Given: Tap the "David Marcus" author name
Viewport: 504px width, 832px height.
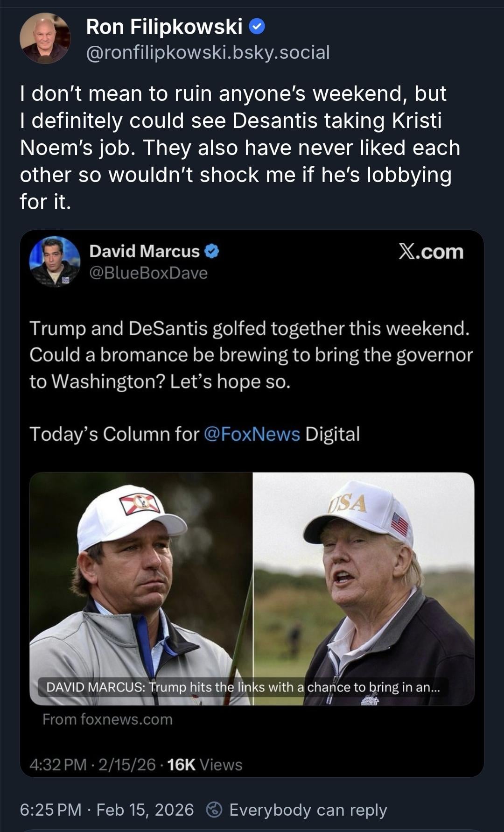Looking at the screenshot, I should coord(144,251).
